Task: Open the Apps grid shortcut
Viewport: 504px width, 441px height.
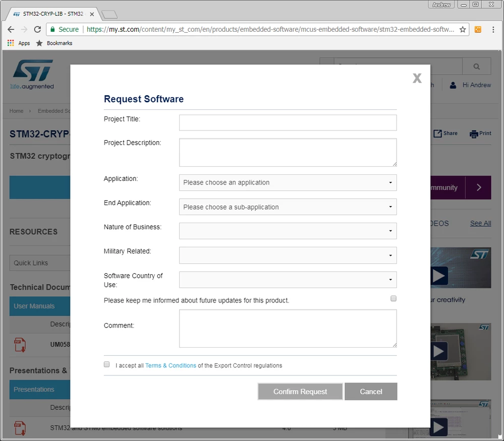Action: [x=18, y=43]
